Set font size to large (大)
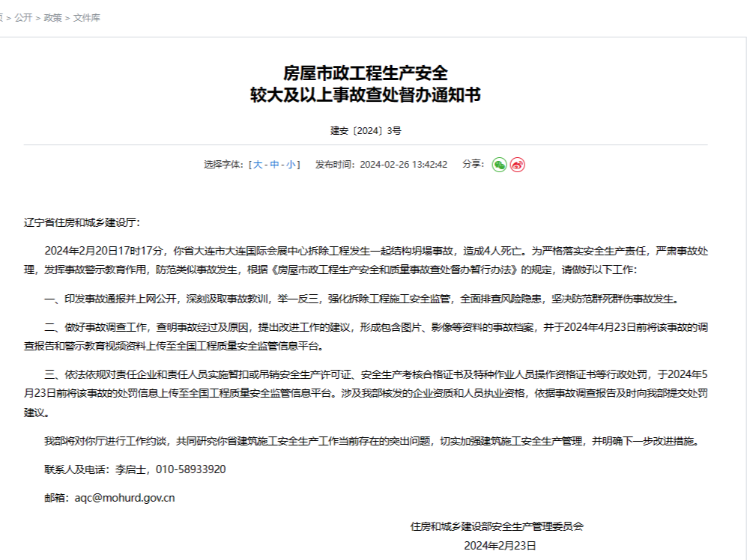This screenshot has width=747, height=560. [258, 165]
